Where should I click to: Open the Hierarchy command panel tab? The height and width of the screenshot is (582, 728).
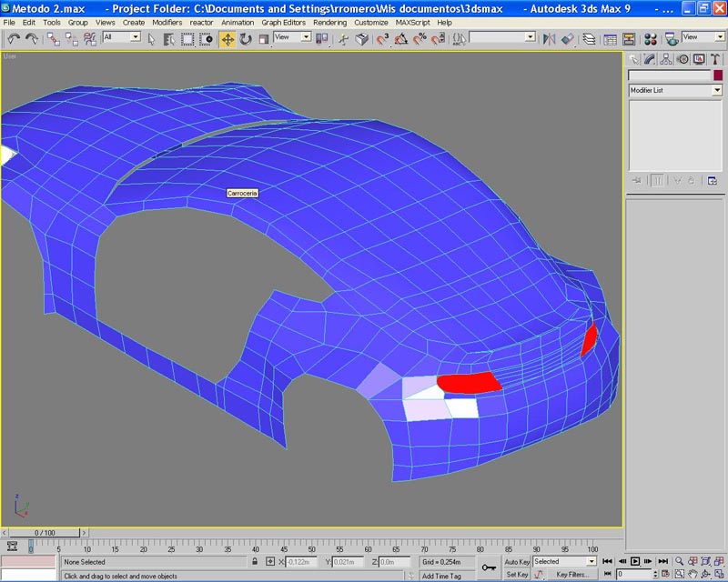pyautogui.click(x=667, y=59)
